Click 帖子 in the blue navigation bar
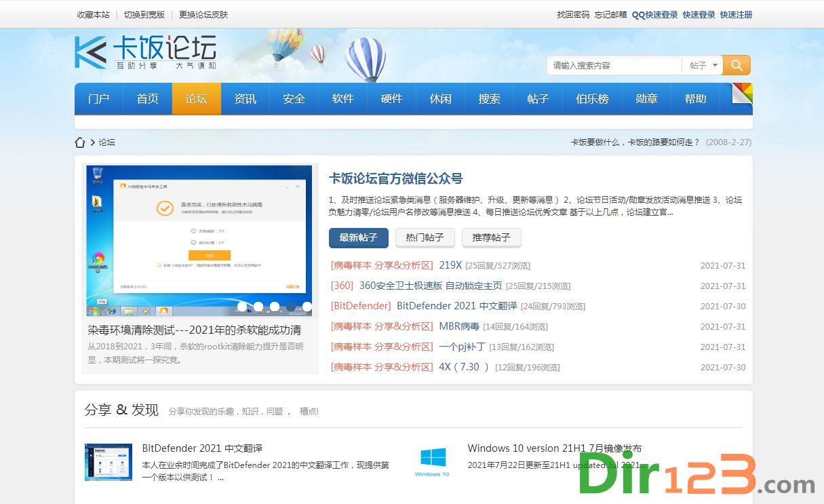The height and width of the screenshot is (504, 824). tap(538, 99)
